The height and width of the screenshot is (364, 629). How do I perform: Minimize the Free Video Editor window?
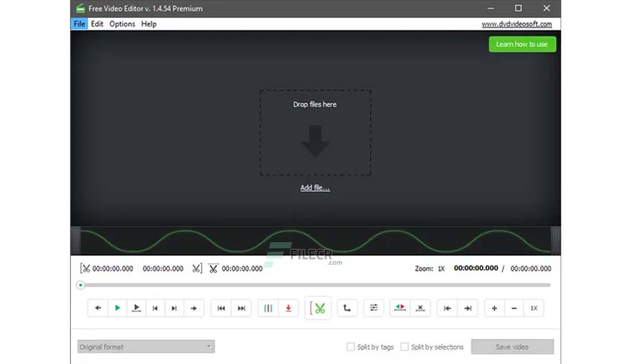[491, 8]
